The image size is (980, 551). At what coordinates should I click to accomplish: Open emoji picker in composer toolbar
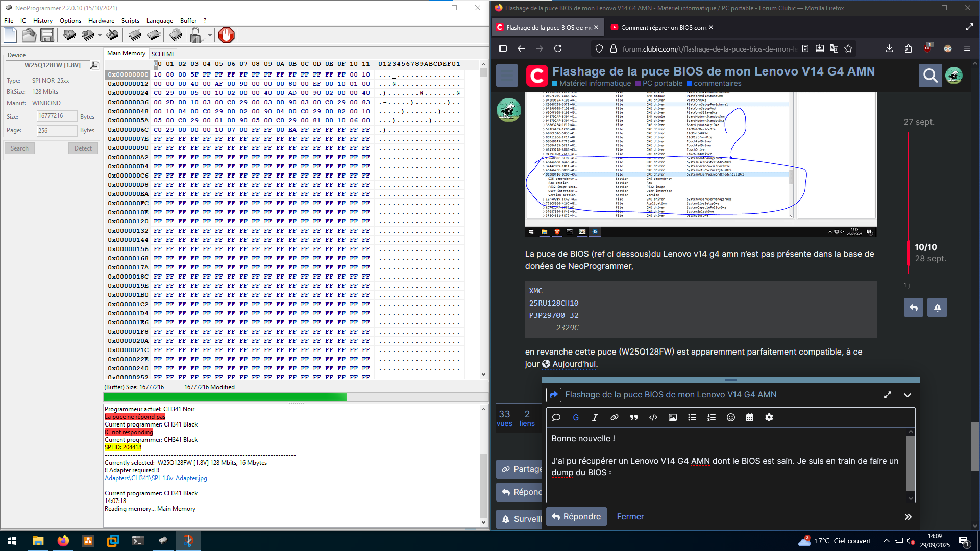click(731, 418)
